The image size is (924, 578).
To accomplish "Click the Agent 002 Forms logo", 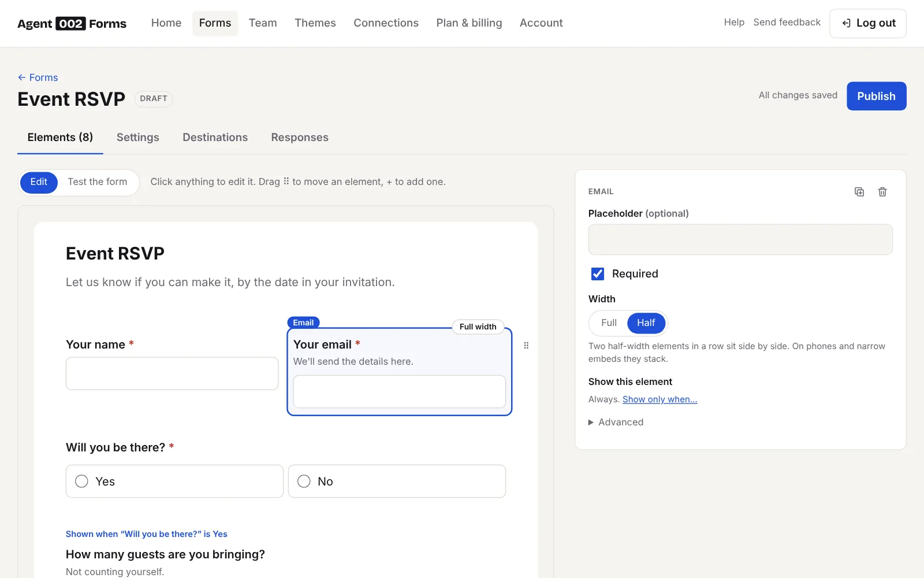I will (x=72, y=23).
